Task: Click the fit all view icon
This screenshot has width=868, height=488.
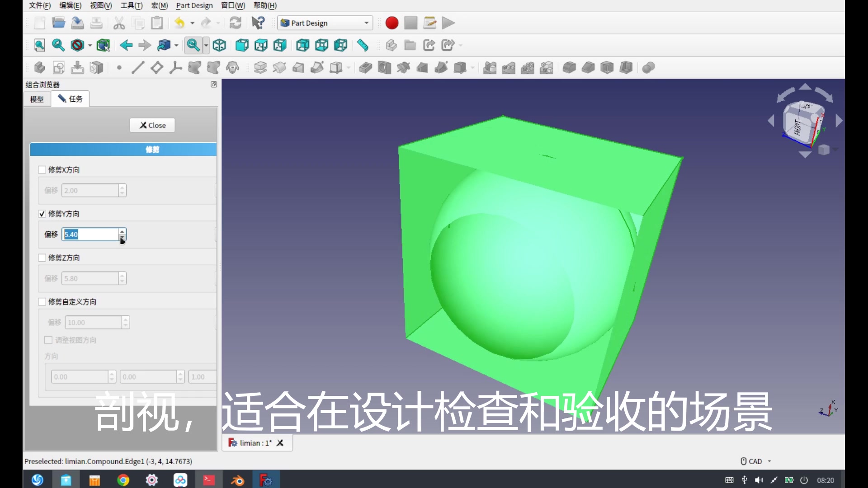Action: (39, 45)
